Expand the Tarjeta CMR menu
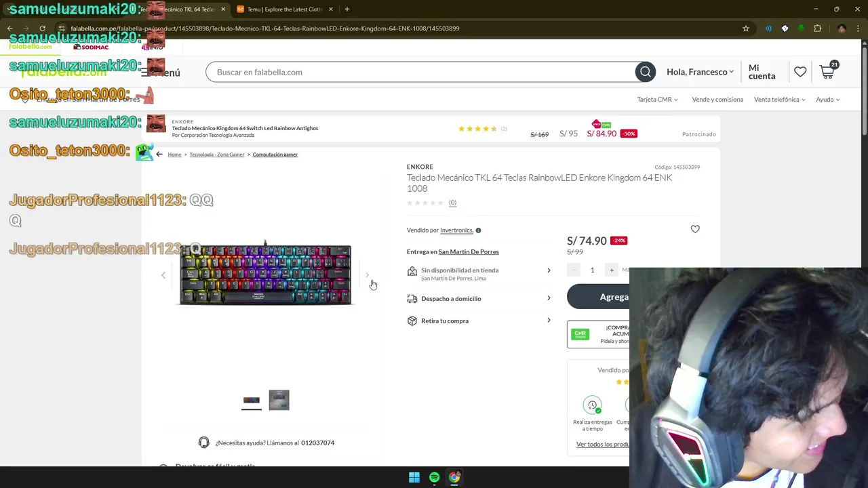This screenshot has width=868, height=488. tap(657, 100)
